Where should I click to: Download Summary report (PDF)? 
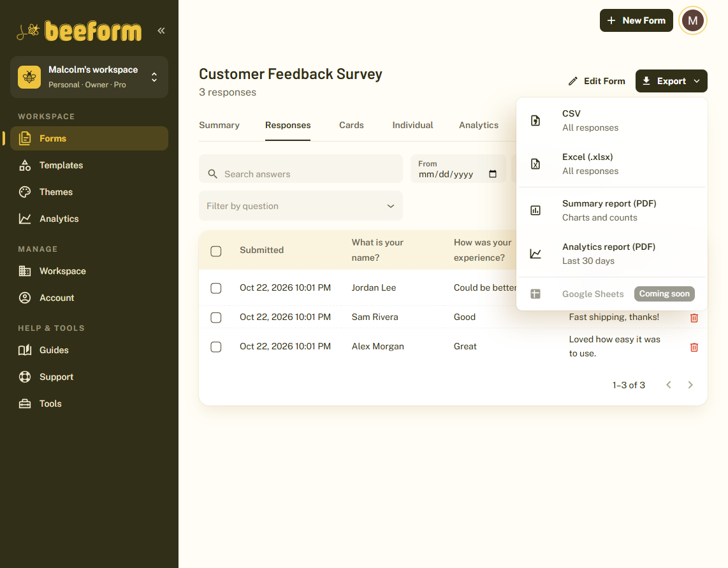pos(612,210)
